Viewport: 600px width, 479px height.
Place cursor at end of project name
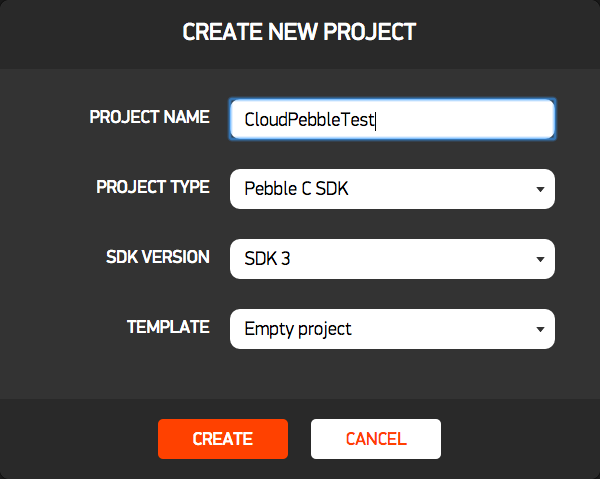376,120
